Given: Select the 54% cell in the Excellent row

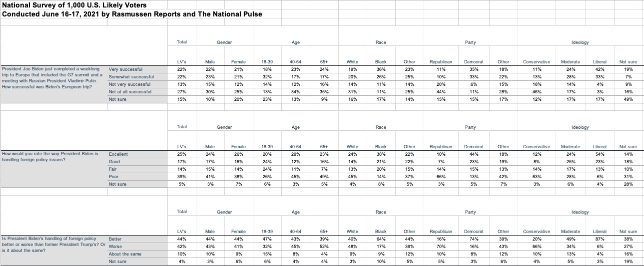Looking at the screenshot, I should tap(600, 154).
